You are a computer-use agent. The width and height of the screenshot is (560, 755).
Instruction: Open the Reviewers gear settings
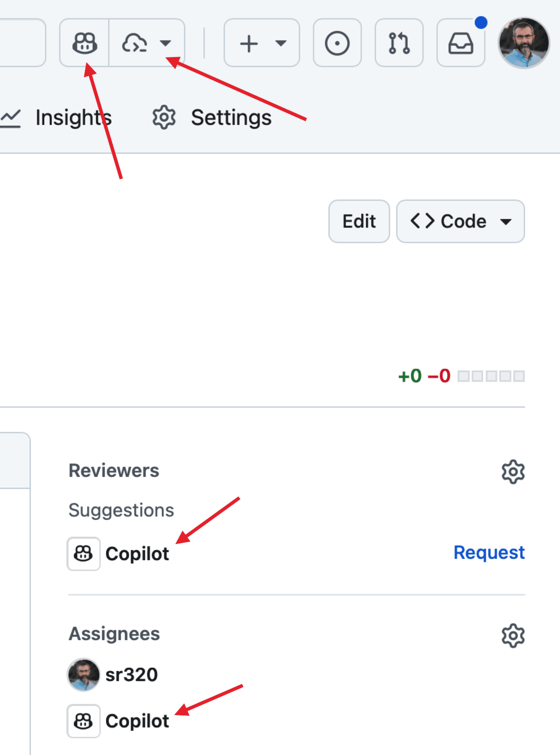click(x=513, y=472)
